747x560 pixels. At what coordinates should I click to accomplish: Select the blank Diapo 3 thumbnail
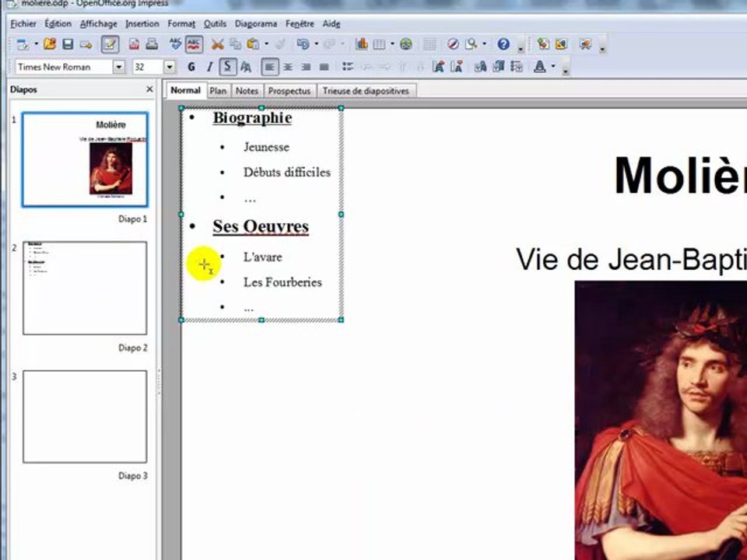[85, 417]
